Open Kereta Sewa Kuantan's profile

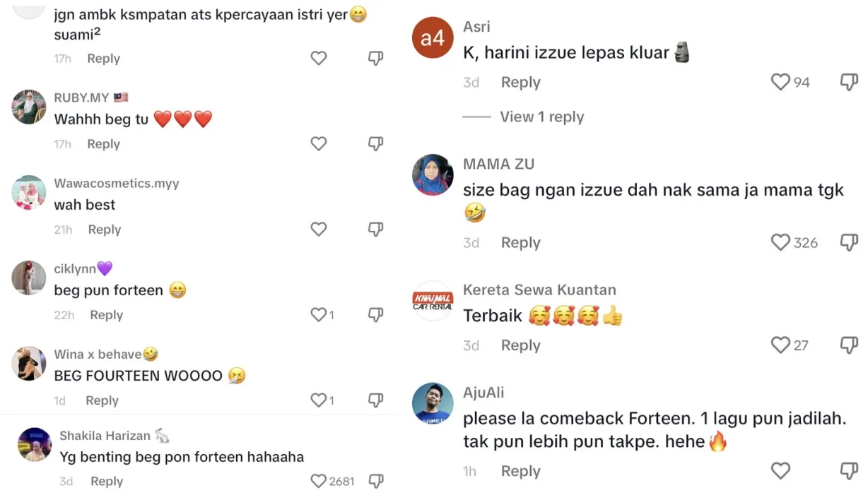coord(433,301)
